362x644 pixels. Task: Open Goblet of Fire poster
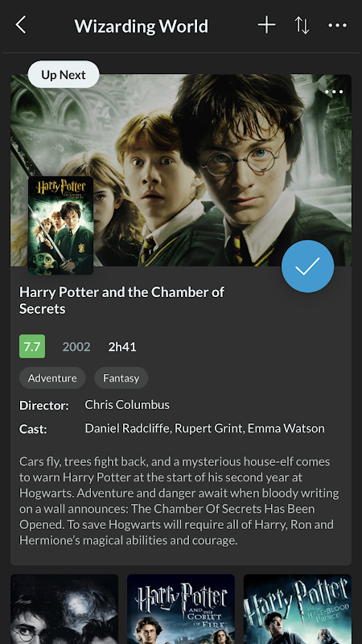coord(181,609)
